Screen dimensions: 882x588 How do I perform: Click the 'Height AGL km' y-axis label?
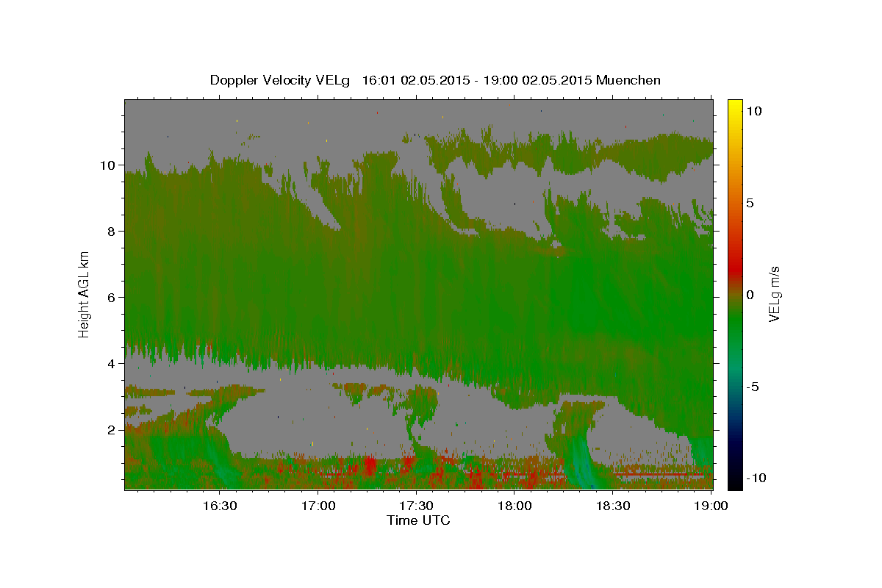[85, 293]
